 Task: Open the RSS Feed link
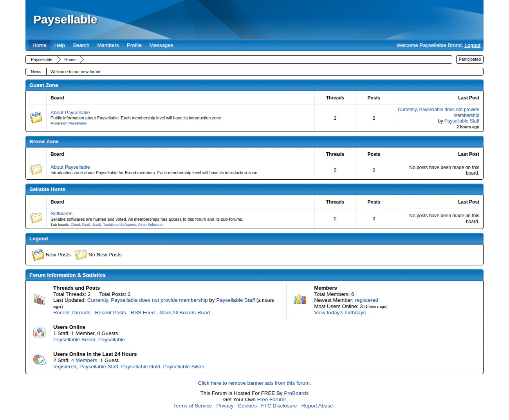click(x=143, y=313)
